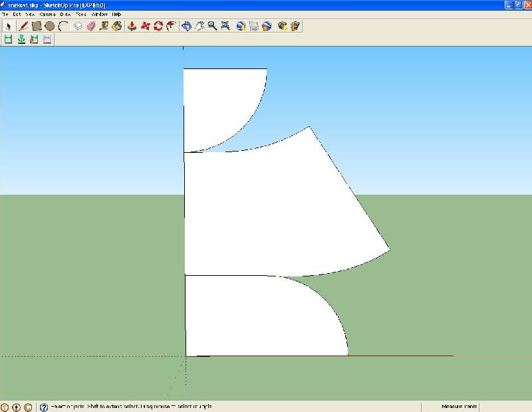Open the Camera menu

click(x=47, y=14)
